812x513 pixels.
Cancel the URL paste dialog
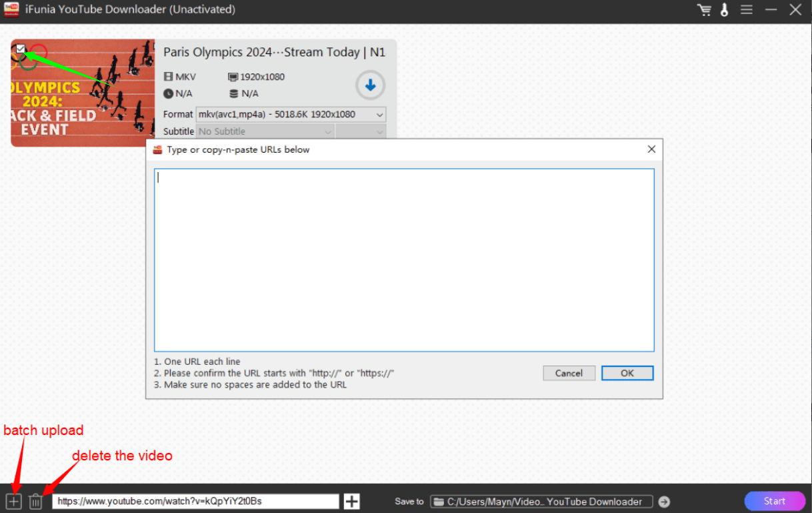tap(569, 373)
